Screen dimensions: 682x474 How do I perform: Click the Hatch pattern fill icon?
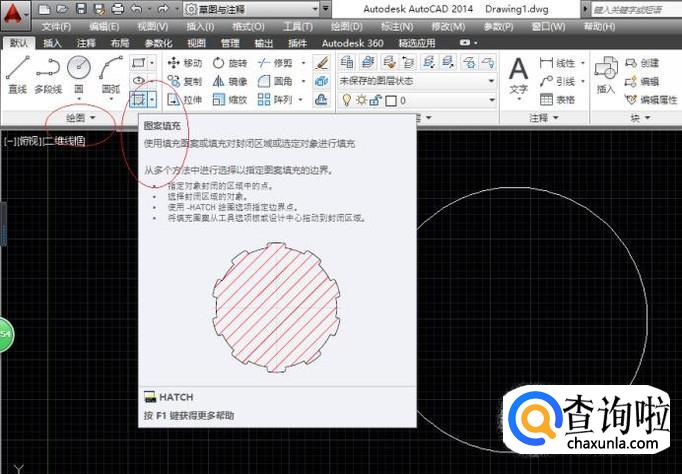tap(138, 99)
